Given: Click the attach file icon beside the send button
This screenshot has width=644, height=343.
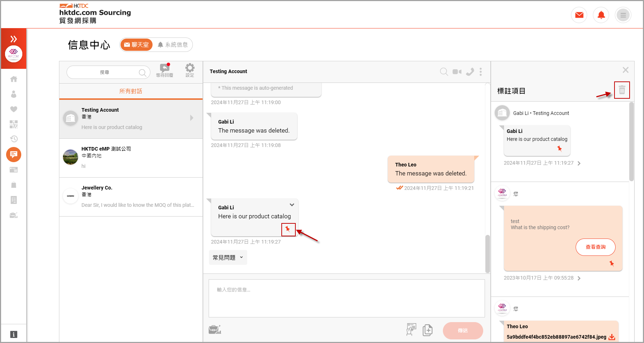Looking at the screenshot, I should [427, 330].
